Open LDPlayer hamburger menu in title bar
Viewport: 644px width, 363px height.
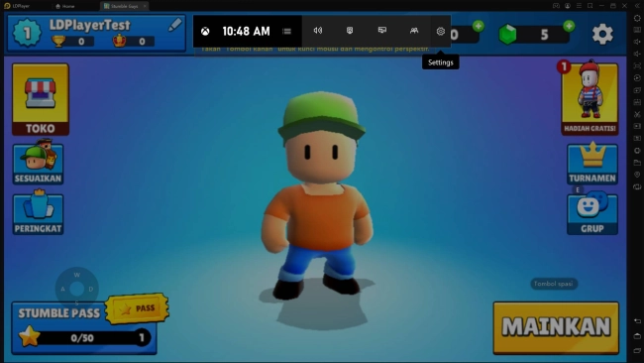(579, 6)
